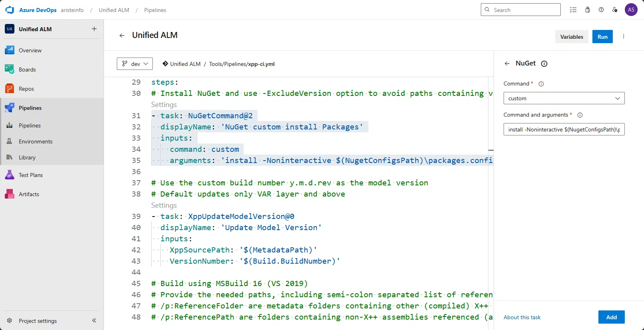The image size is (644, 330).
Task: Open the help question mark icon
Action: click(x=601, y=10)
